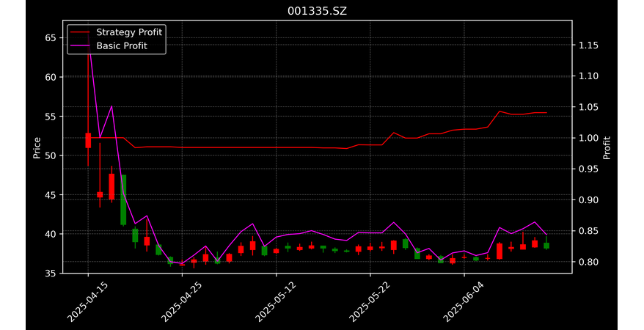Click the Strategy Profit legend label

pos(129,32)
